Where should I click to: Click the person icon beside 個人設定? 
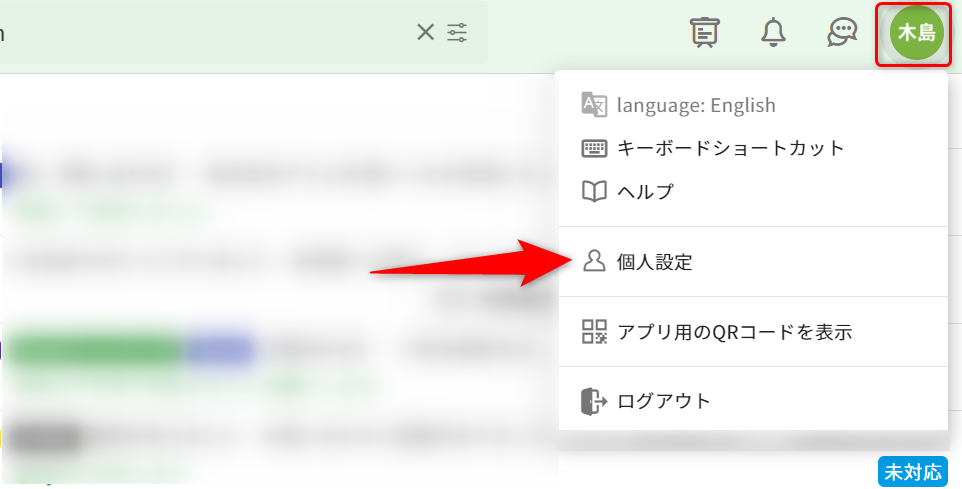coord(594,262)
